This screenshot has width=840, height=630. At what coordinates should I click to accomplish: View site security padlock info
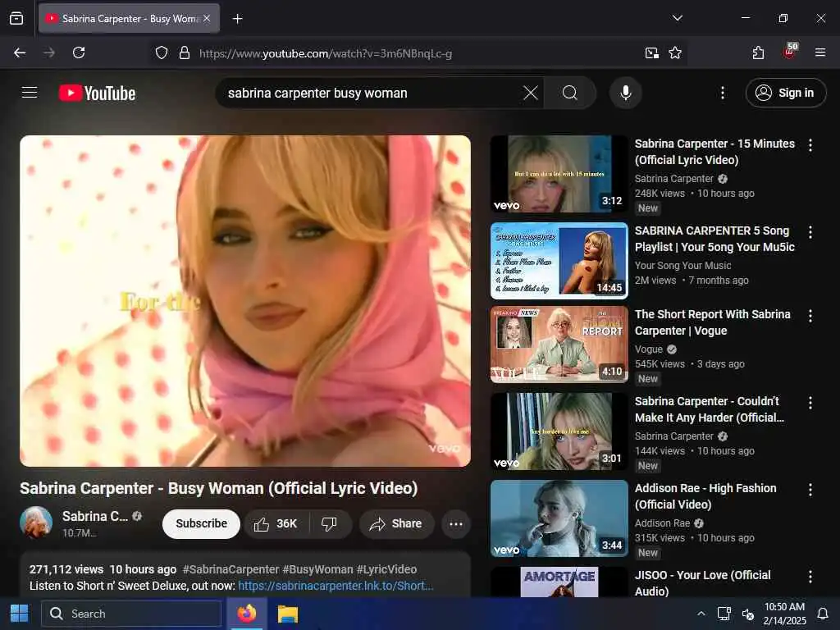pos(185,53)
